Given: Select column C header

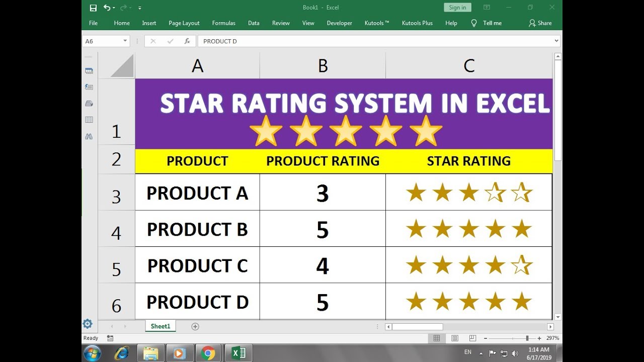Looking at the screenshot, I should click(x=469, y=66).
